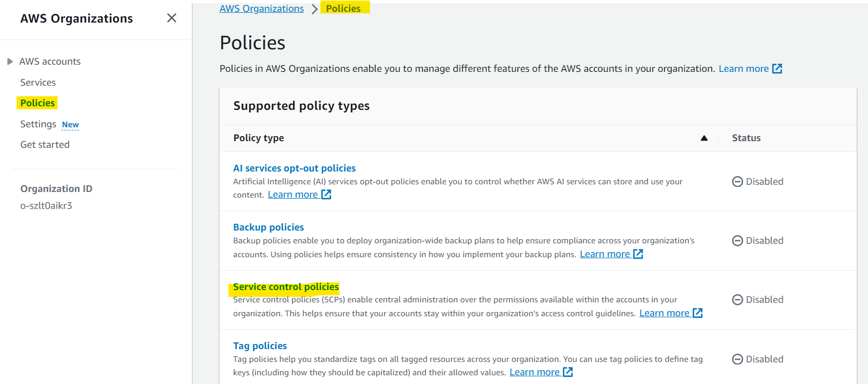Click external icon in Backup policies description
This screenshot has width=868, height=384.
tap(638, 254)
